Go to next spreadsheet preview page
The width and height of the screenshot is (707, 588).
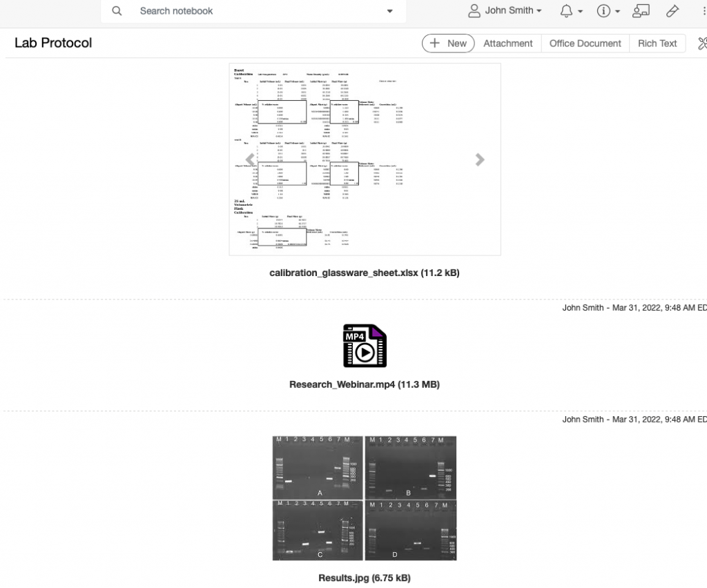[480, 159]
